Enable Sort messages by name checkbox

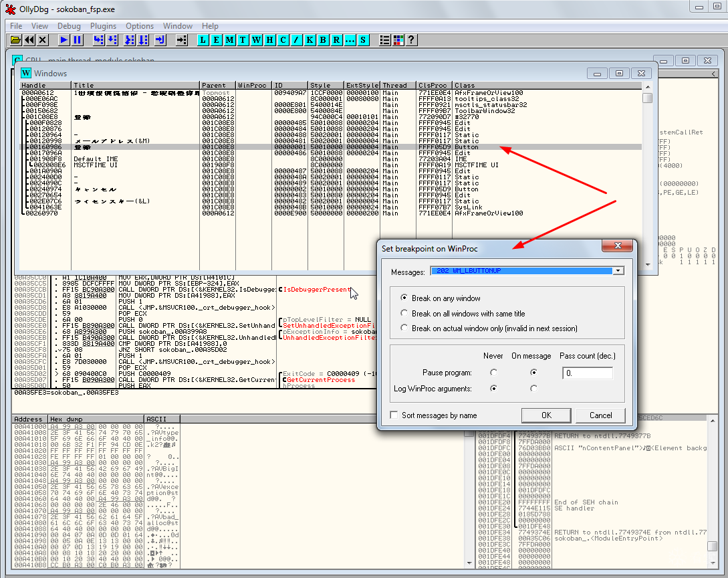click(x=394, y=415)
